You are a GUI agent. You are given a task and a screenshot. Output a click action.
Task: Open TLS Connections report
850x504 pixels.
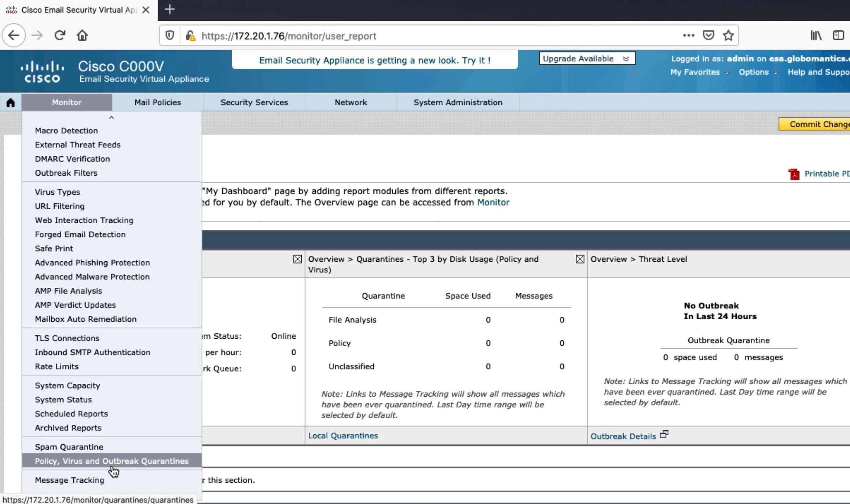click(67, 338)
